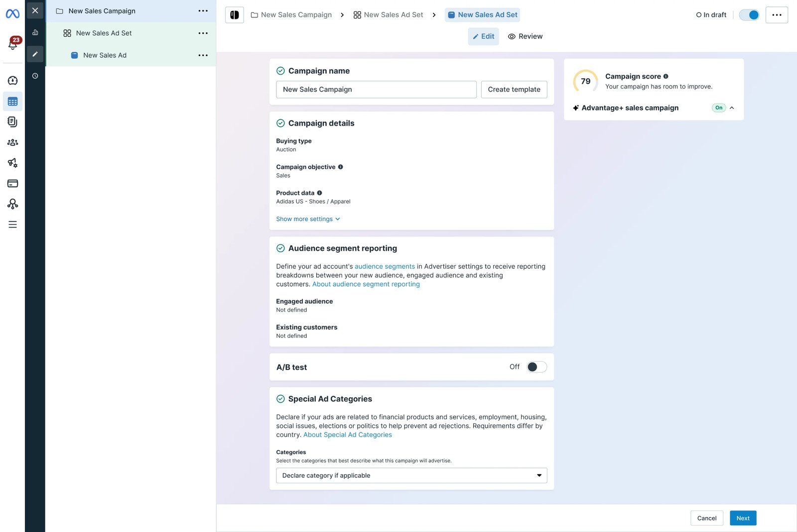Open the megaphone advertising settings icon
Screen dimensions: 797x532
(x=12, y=163)
